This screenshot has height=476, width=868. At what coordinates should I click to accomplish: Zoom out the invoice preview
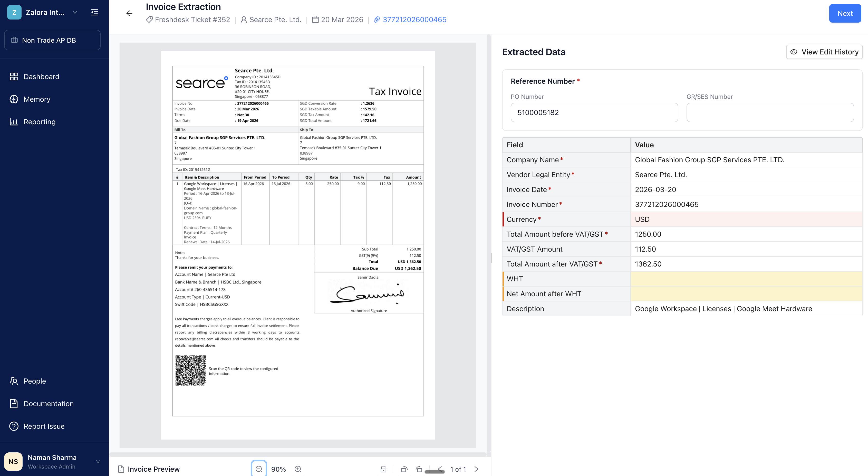(x=259, y=469)
